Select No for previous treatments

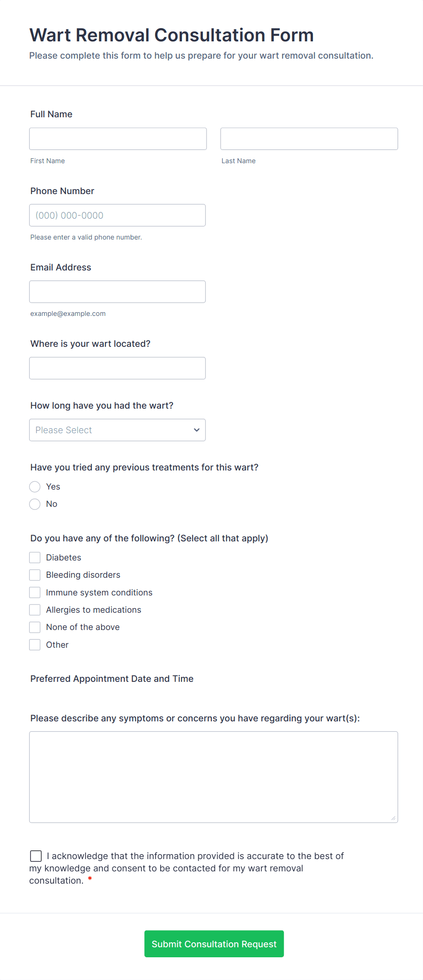pos(35,504)
